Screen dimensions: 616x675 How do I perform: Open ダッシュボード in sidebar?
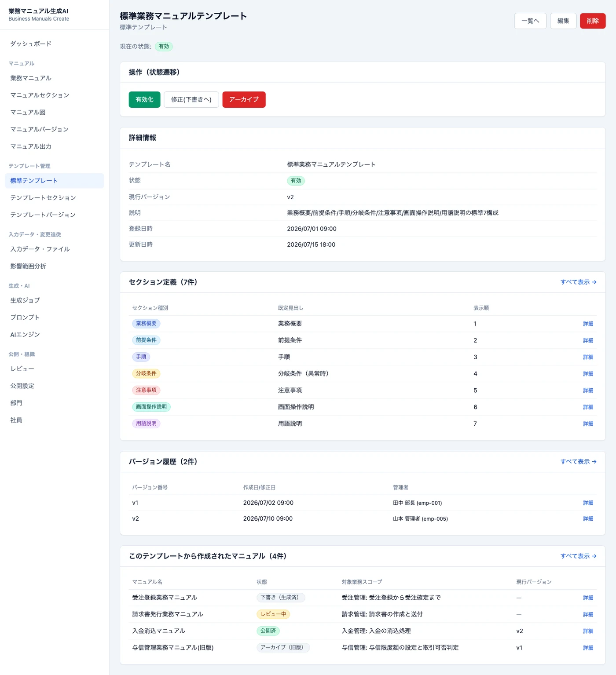pos(55,44)
